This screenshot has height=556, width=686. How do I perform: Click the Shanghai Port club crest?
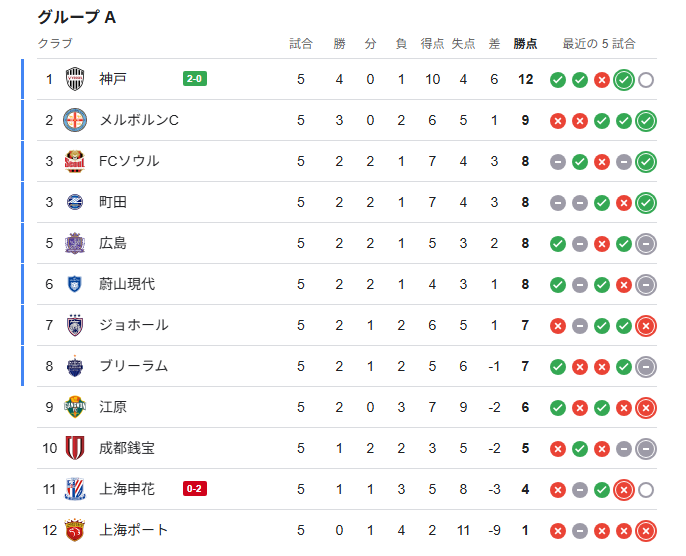(75, 530)
